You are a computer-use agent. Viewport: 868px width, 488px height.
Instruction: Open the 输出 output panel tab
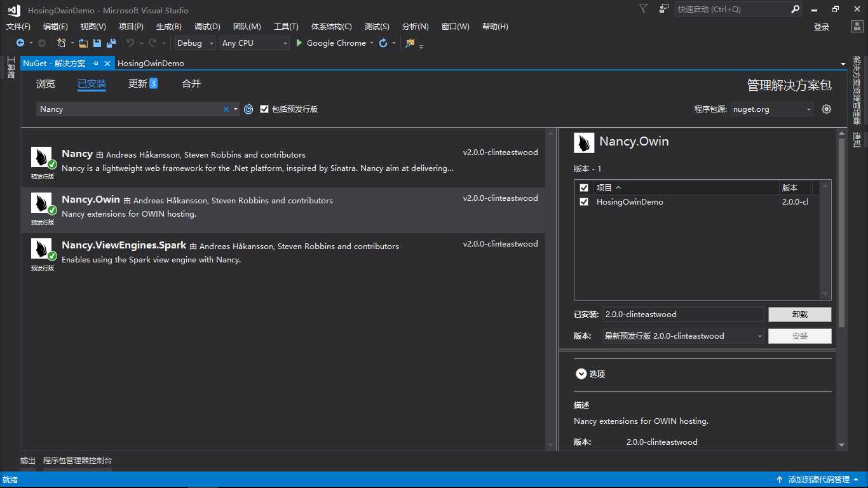coord(28,460)
